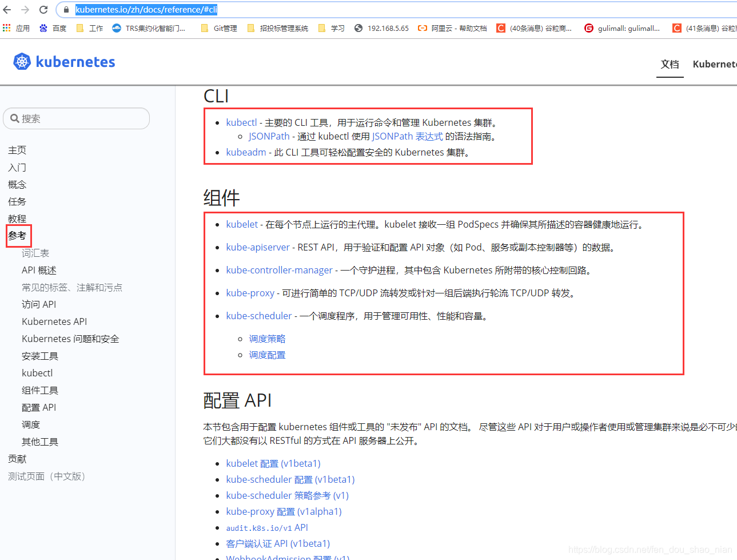
Task: Open the 阿里云 - 帮助文档 bookmark
Action: [452, 28]
